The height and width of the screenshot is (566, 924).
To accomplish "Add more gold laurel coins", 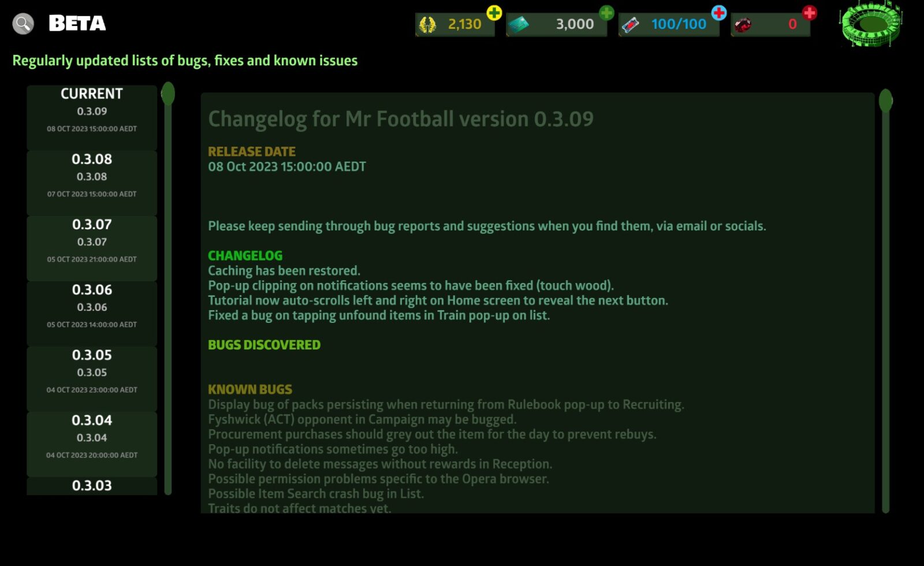I will pos(494,12).
